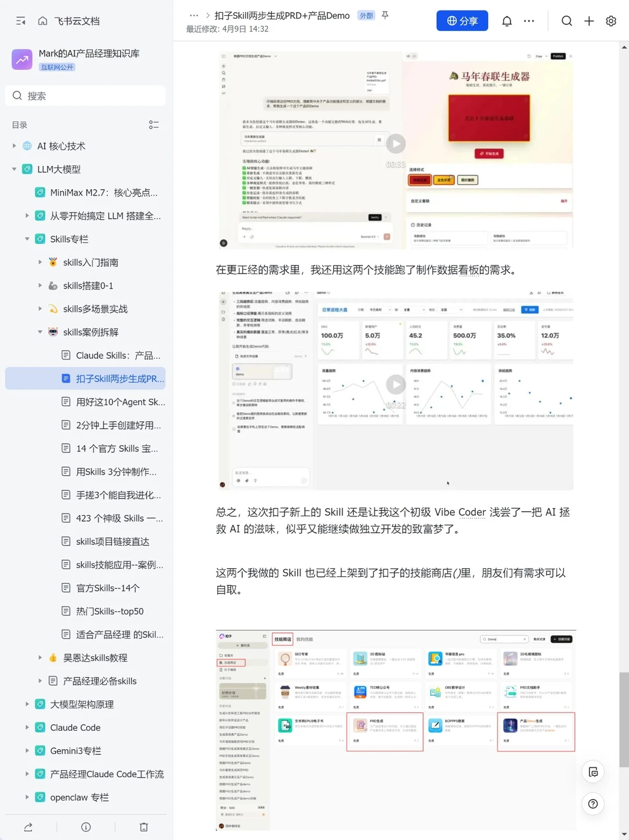The image size is (629, 840).
Task: Open the more options ellipsis beside bell
Action: 529,21
